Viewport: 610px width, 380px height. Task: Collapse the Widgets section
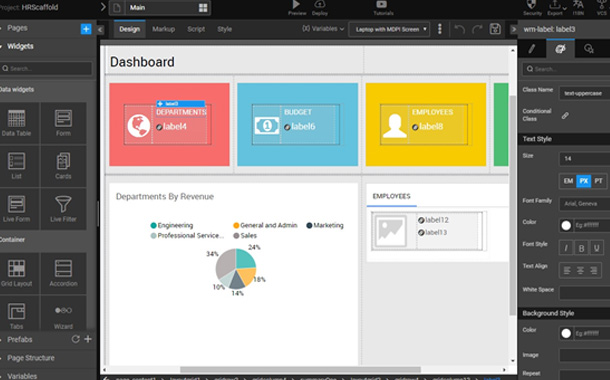pyautogui.click(x=20, y=46)
